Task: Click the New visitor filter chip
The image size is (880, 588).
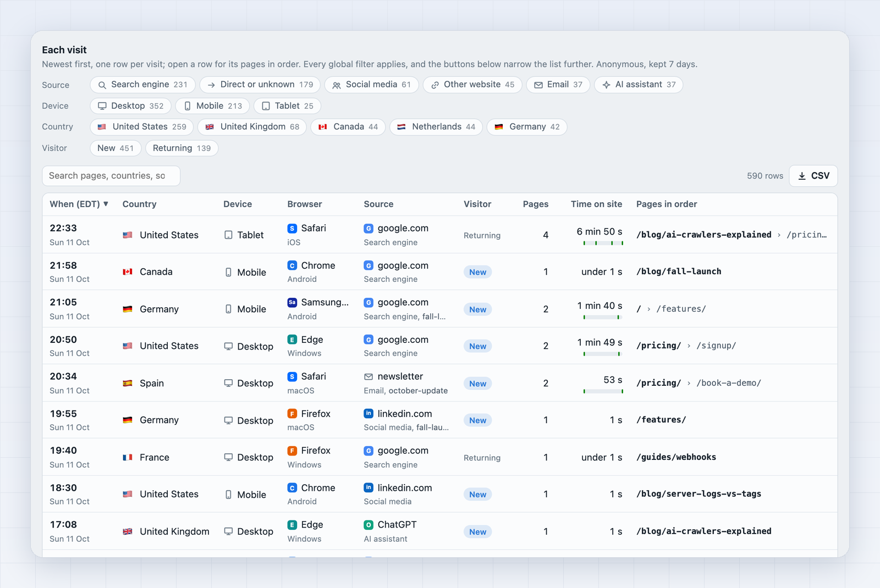Action: coord(116,148)
